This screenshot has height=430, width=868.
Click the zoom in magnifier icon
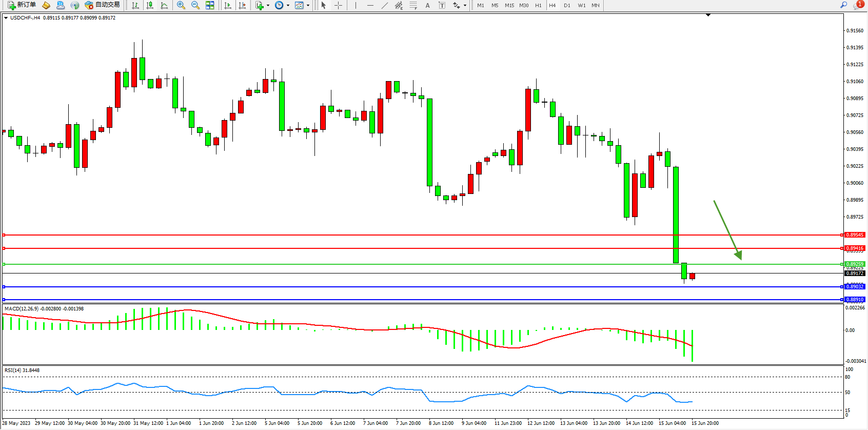pyautogui.click(x=181, y=5)
